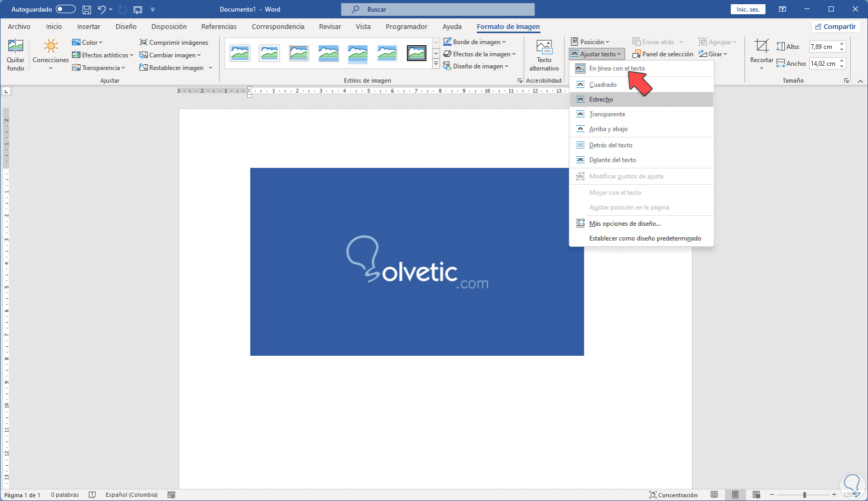Switch to the Disposición tab
The height and width of the screenshot is (501, 868).
(169, 27)
